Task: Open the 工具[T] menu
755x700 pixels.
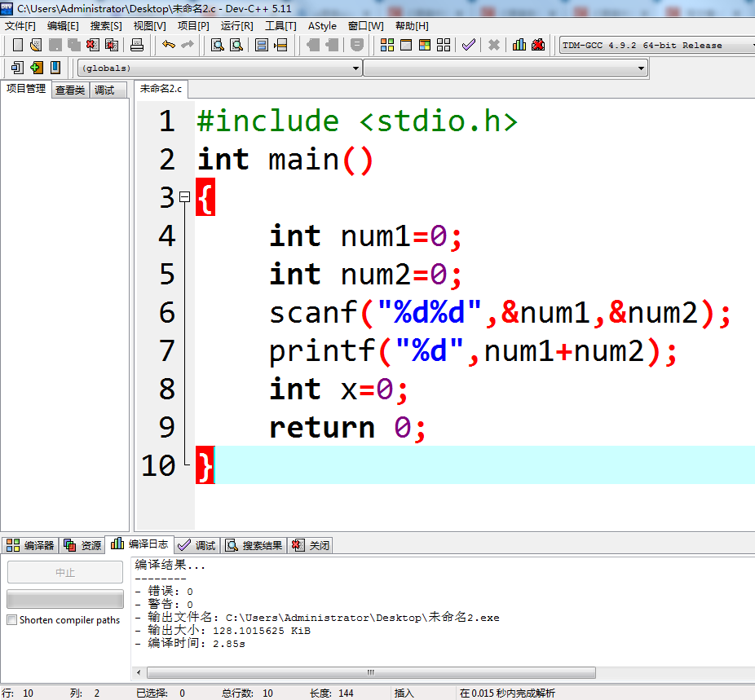Action: click(x=280, y=26)
